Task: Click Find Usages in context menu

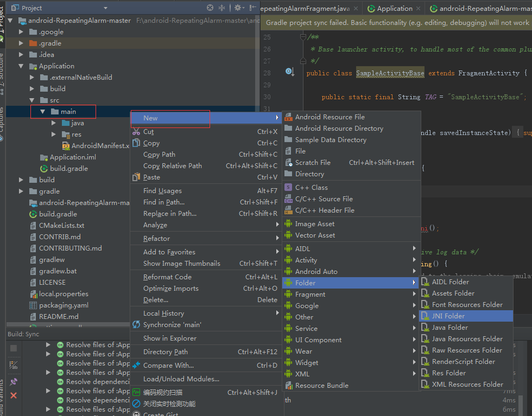Action: [162, 190]
